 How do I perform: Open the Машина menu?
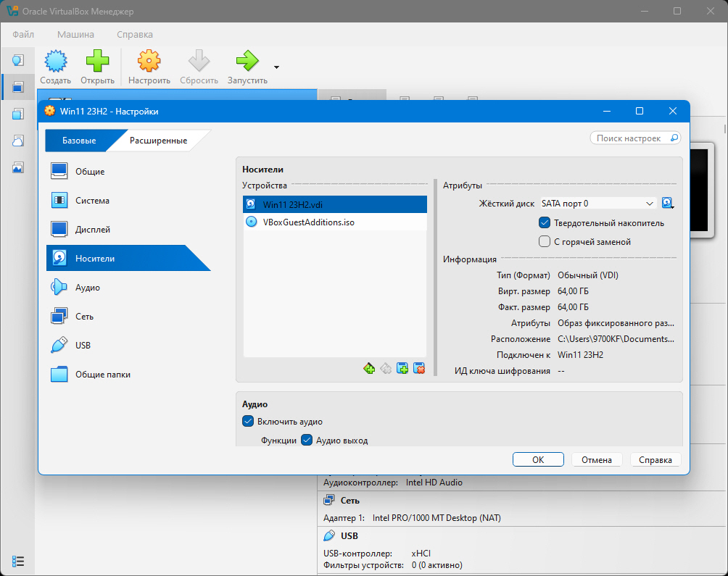pos(75,34)
